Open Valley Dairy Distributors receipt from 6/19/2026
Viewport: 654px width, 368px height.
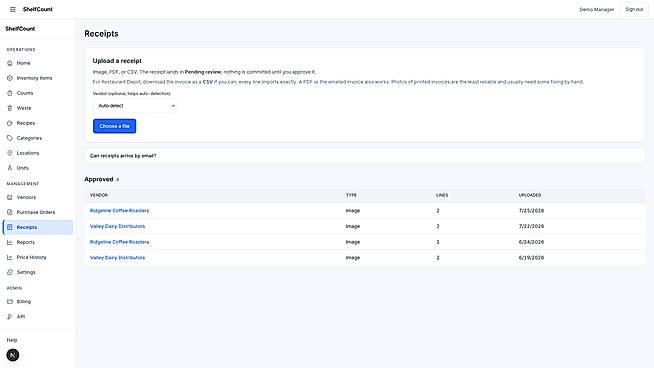118,258
